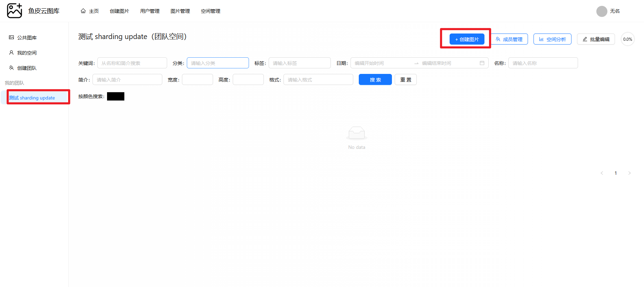Click the blue + 创建图片 button
This screenshot has height=287, width=644.
467,39
